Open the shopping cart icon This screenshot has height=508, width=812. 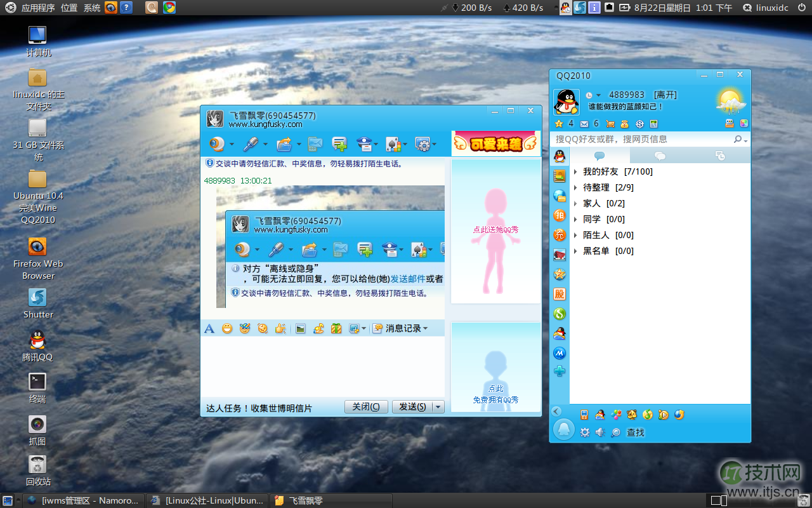[x=610, y=124]
